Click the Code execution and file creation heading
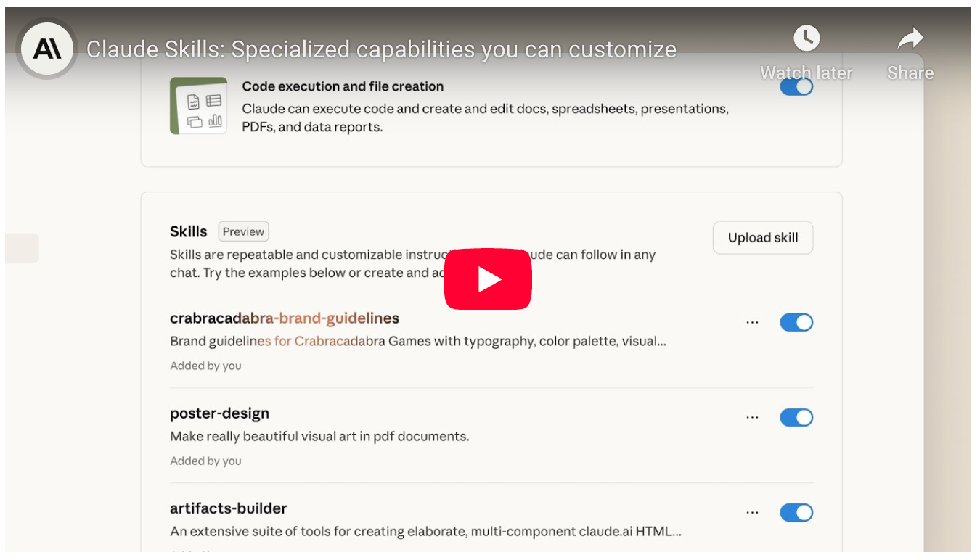Image resolution: width=980 pixels, height=560 pixels. point(343,86)
